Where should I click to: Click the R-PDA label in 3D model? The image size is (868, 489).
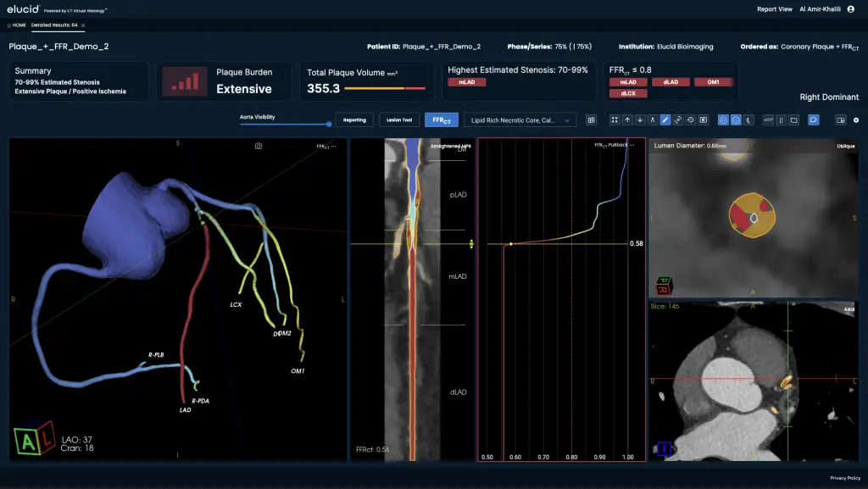tap(200, 401)
